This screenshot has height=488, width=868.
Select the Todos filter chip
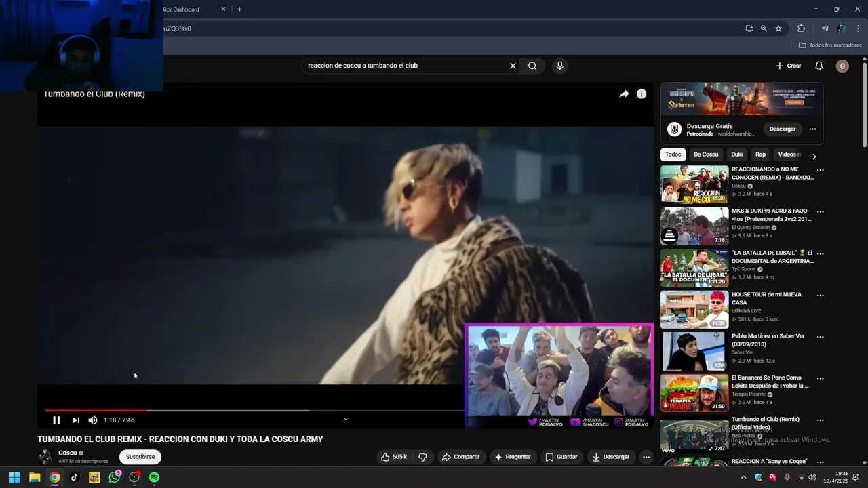tap(673, 155)
